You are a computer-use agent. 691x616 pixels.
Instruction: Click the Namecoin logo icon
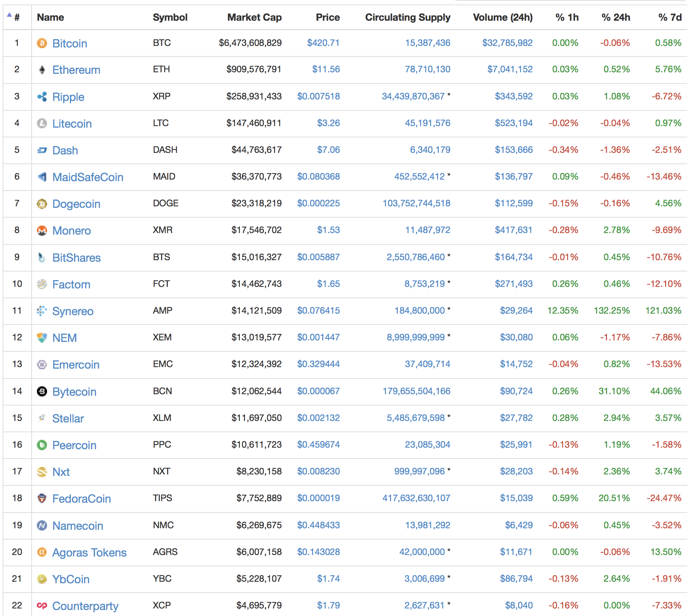[x=42, y=526]
